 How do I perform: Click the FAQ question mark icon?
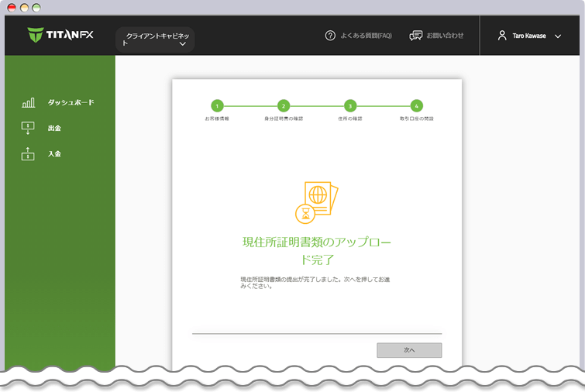pos(330,36)
